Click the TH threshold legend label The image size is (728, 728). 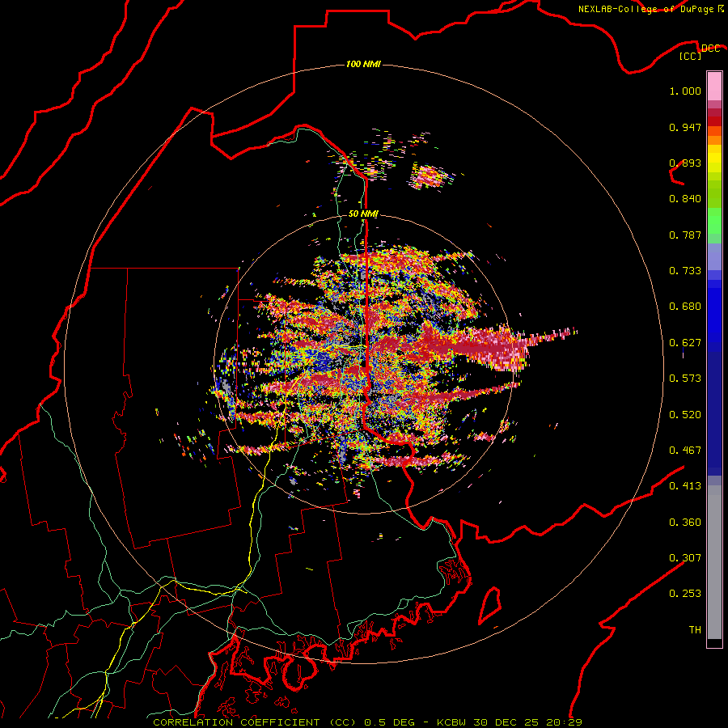pos(695,630)
